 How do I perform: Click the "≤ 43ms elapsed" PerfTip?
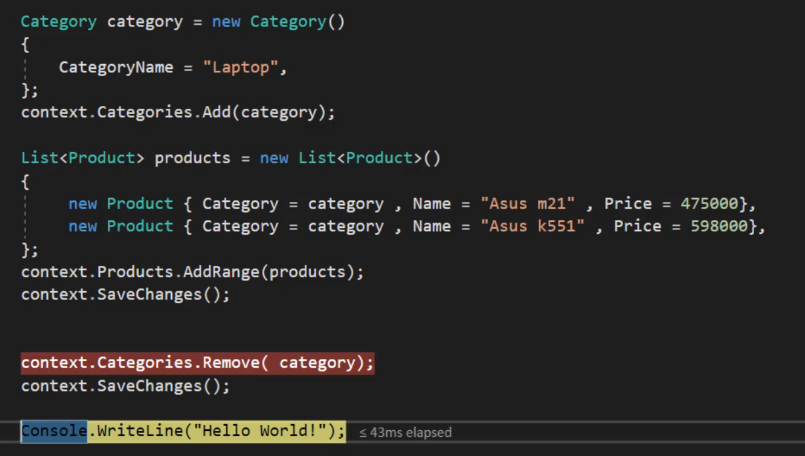(405, 432)
